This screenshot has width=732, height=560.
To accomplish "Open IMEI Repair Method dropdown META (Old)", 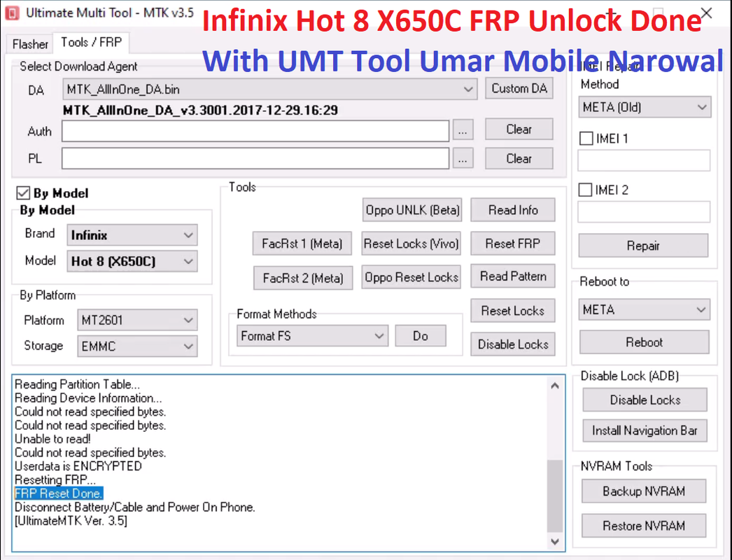I will click(645, 107).
